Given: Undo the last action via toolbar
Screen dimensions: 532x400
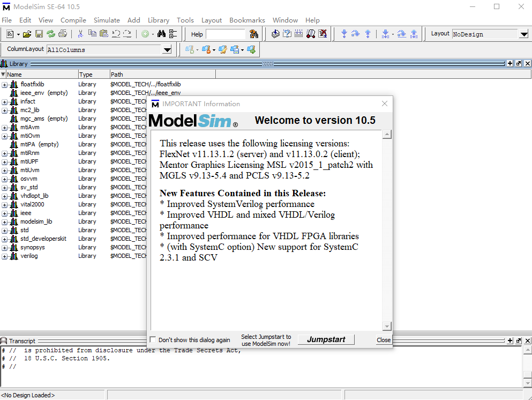Looking at the screenshot, I should coord(116,33).
